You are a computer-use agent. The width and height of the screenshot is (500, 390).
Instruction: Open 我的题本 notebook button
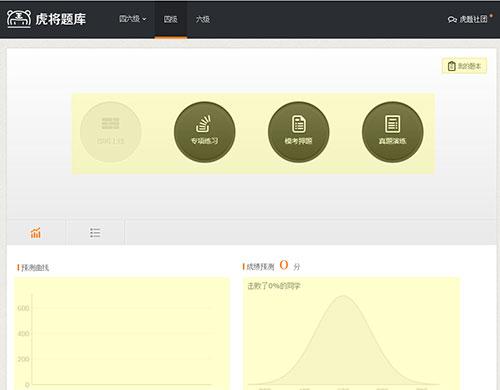point(464,66)
